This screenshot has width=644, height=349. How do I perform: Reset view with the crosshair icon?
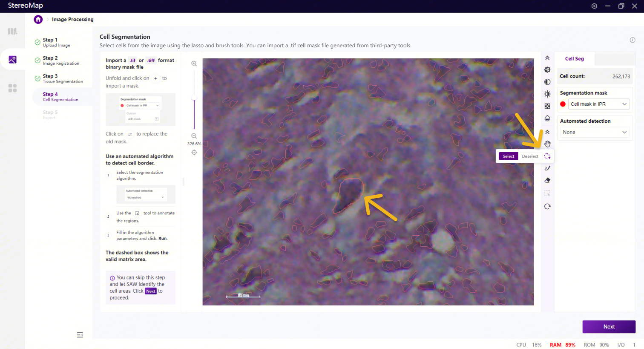(x=194, y=153)
